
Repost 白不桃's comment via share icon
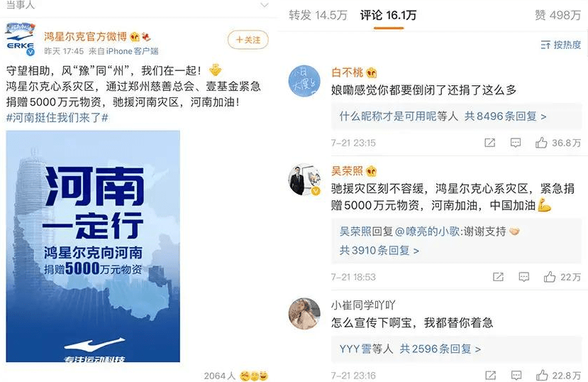point(489,143)
